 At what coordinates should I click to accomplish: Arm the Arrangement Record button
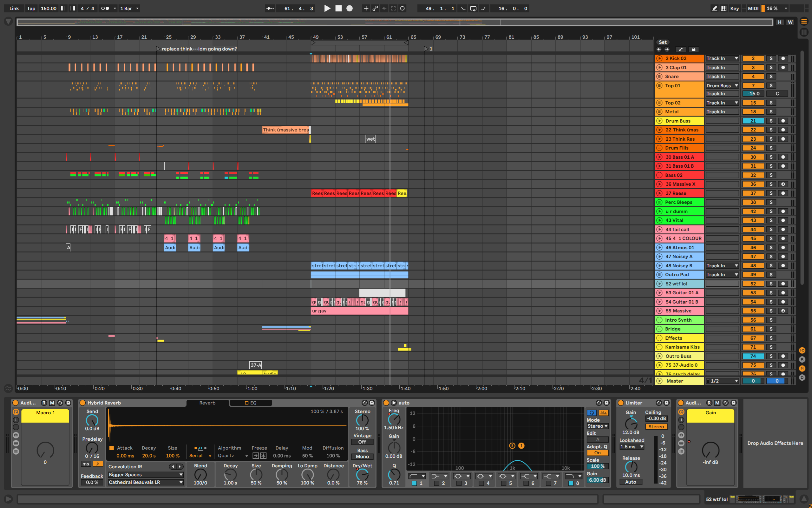349,8
